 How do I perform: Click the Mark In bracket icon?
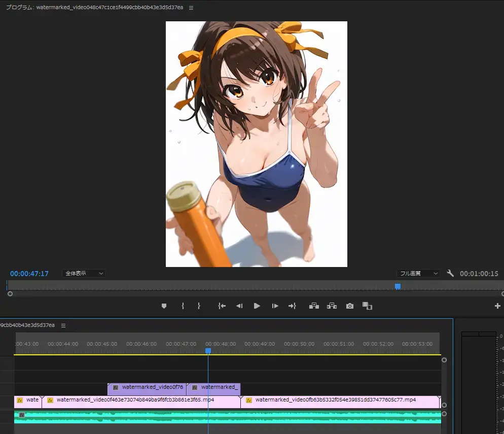coord(183,306)
